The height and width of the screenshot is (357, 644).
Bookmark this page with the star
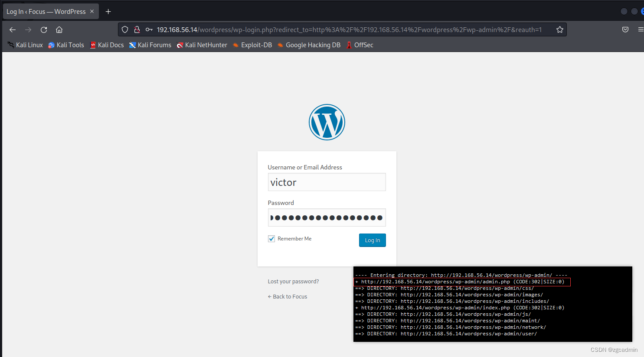coord(560,29)
